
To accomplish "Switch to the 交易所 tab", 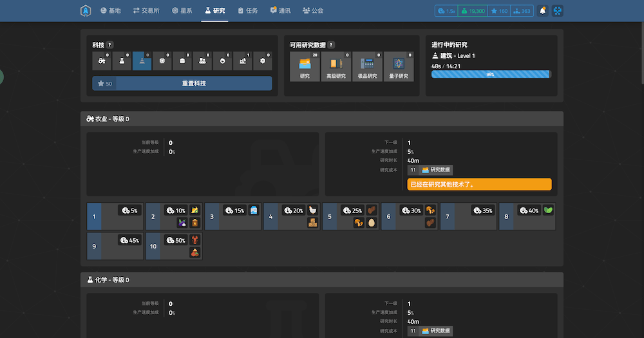I will (x=146, y=11).
